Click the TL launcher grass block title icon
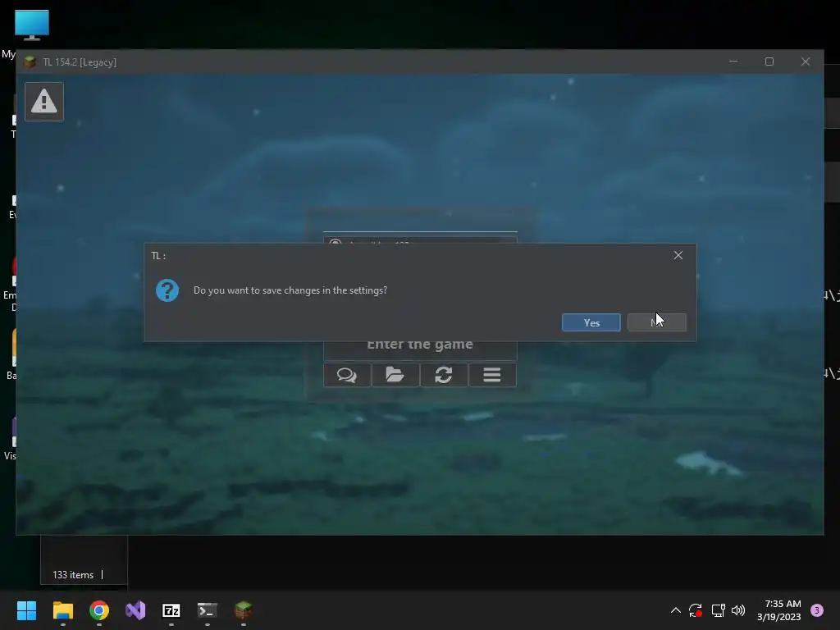The image size is (840, 630). 30,62
